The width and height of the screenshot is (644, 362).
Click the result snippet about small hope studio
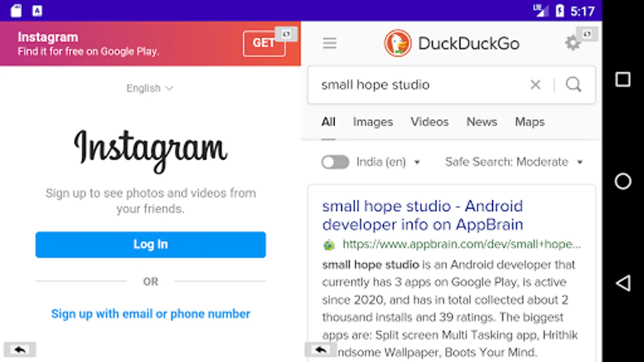click(450, 309)
